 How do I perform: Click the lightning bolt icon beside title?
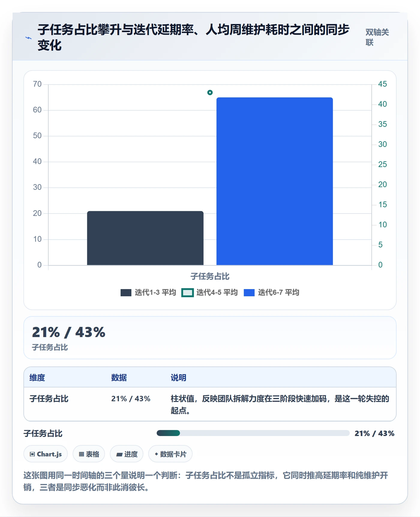click(28, 38)
